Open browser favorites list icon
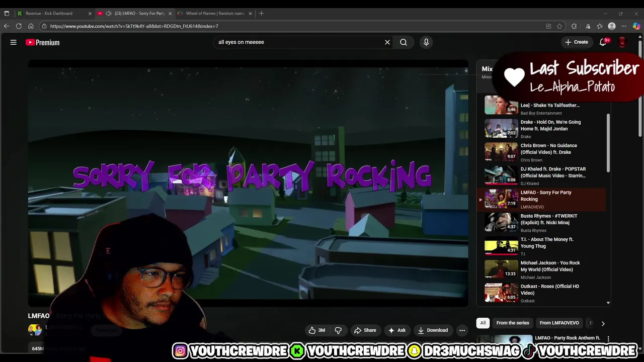The image size is (644, 362). coord(600,26)
